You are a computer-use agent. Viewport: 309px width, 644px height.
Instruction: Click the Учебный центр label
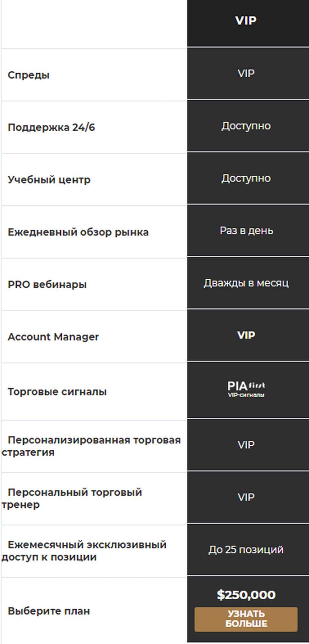coord(49,179)
